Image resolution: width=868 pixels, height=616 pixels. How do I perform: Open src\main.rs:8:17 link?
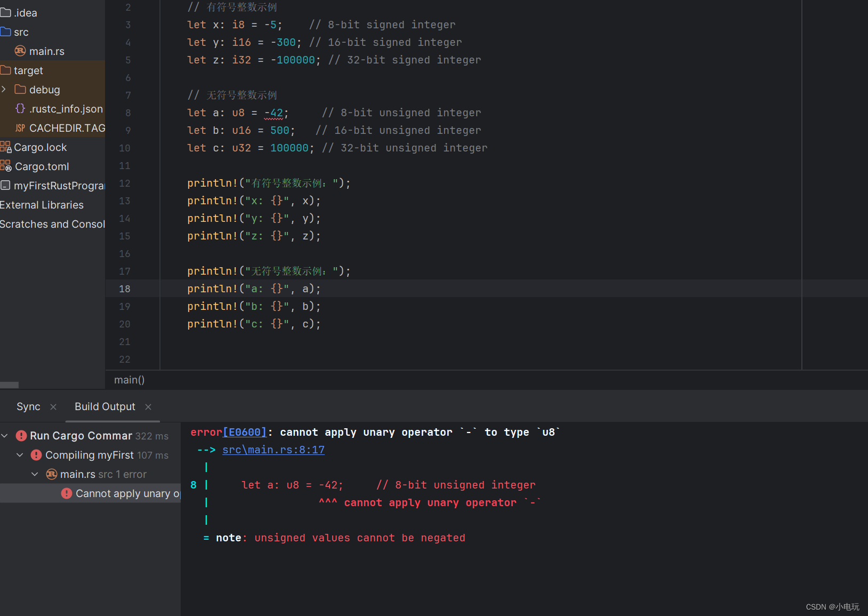point(274,450)
